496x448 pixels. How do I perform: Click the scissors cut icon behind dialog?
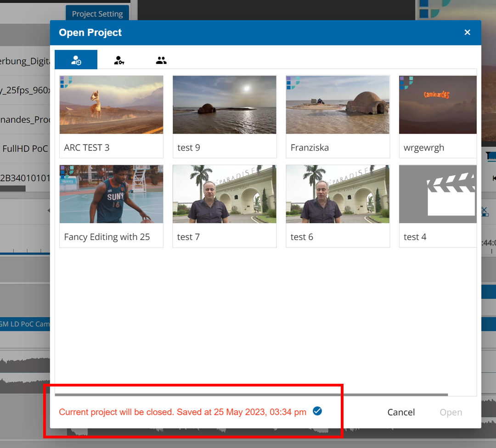point(484,212)
